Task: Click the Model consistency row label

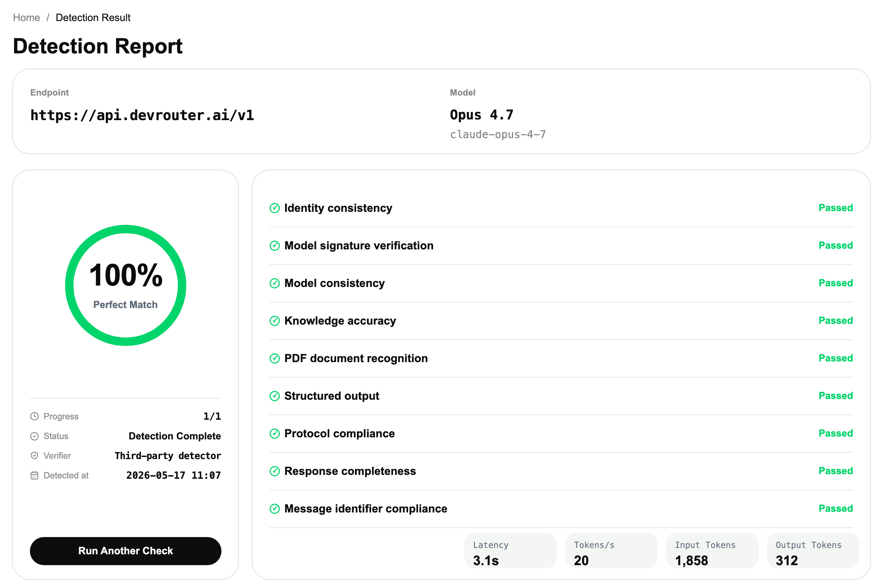Action: [334, 283]
